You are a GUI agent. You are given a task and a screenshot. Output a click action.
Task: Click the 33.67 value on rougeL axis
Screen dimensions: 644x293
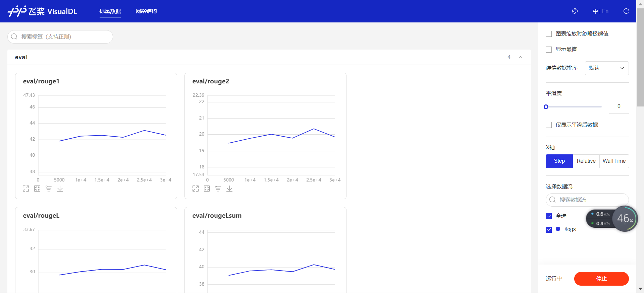(29, 229)
